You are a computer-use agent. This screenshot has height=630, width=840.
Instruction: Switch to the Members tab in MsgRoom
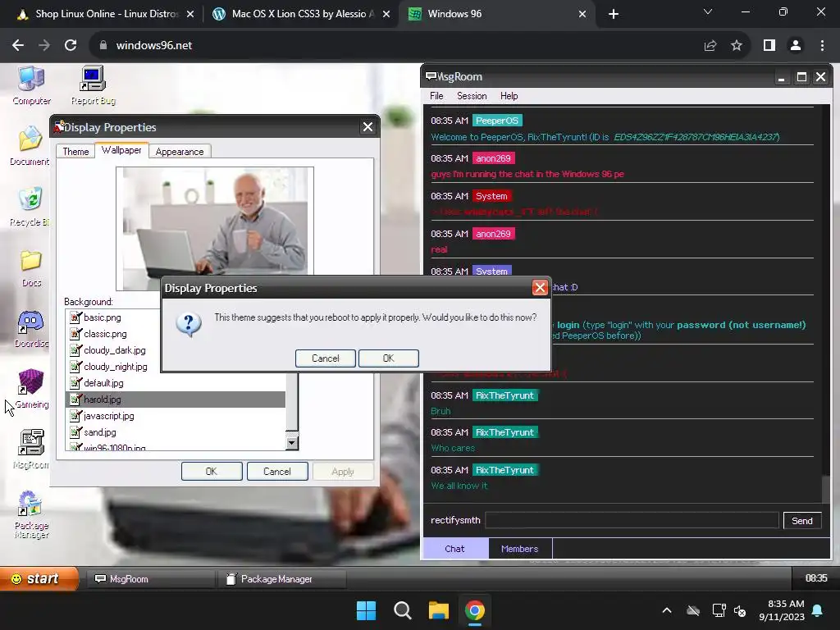519,549
